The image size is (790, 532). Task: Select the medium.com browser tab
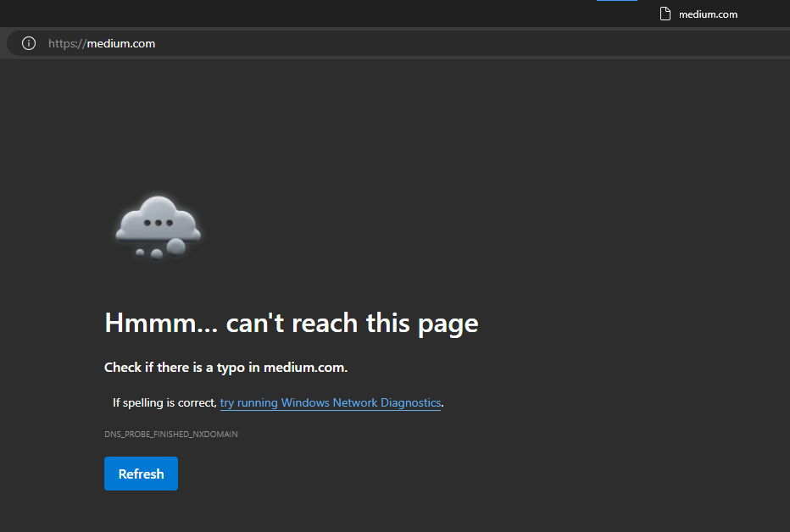pyautogui.click(x=698, y=14)
